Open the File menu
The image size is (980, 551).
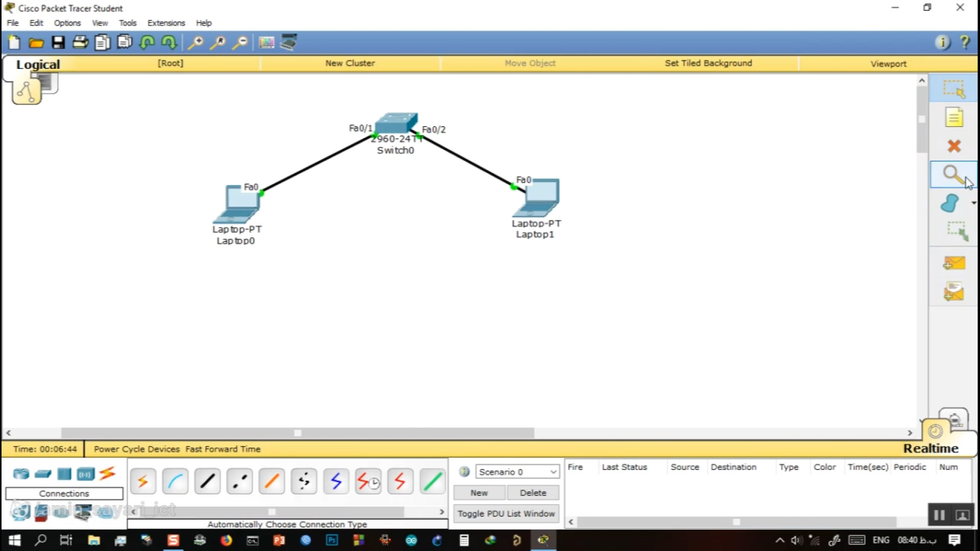click(13, 23)
